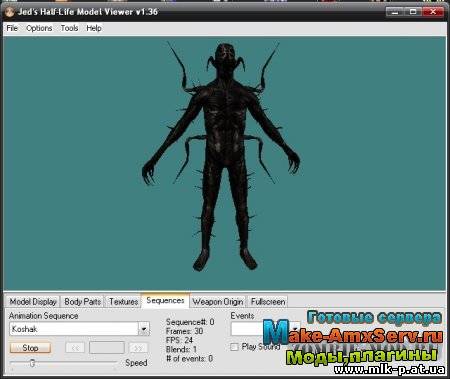This screenshot has width=450, height=379.
Task: Switch to the Textures tab
Action: tap(123, 302)
